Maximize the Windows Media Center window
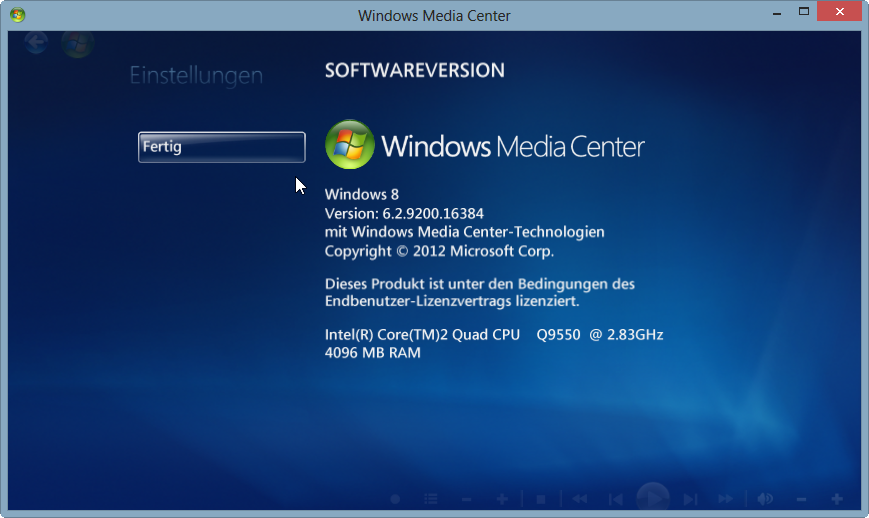The image size is (869, 518). point(804,12)
